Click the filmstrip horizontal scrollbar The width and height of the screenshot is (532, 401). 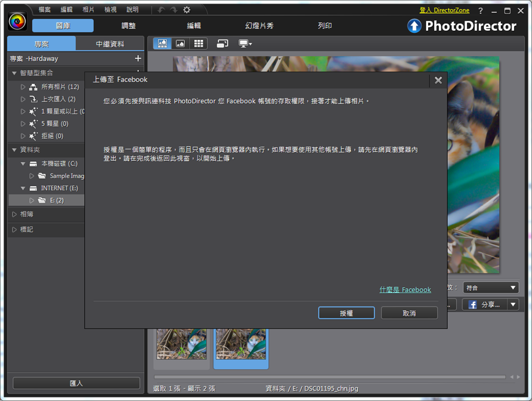[x=330, y=376]
